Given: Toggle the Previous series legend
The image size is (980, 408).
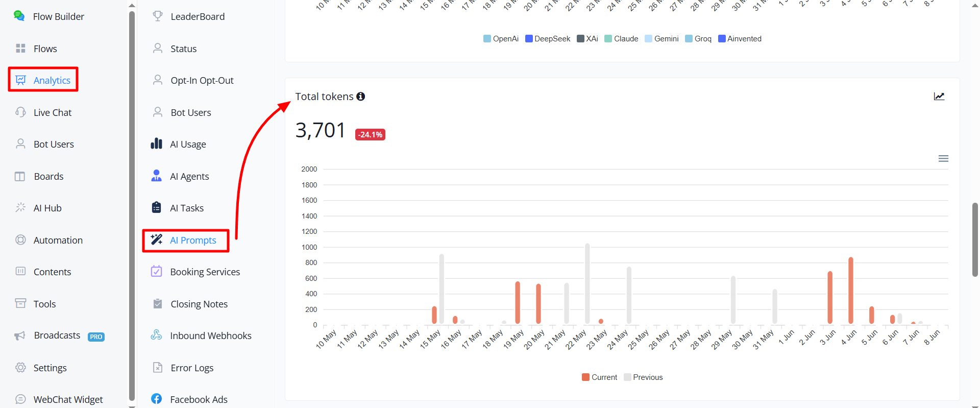Looking at the screenshot, I should click(x=643, y=377).
